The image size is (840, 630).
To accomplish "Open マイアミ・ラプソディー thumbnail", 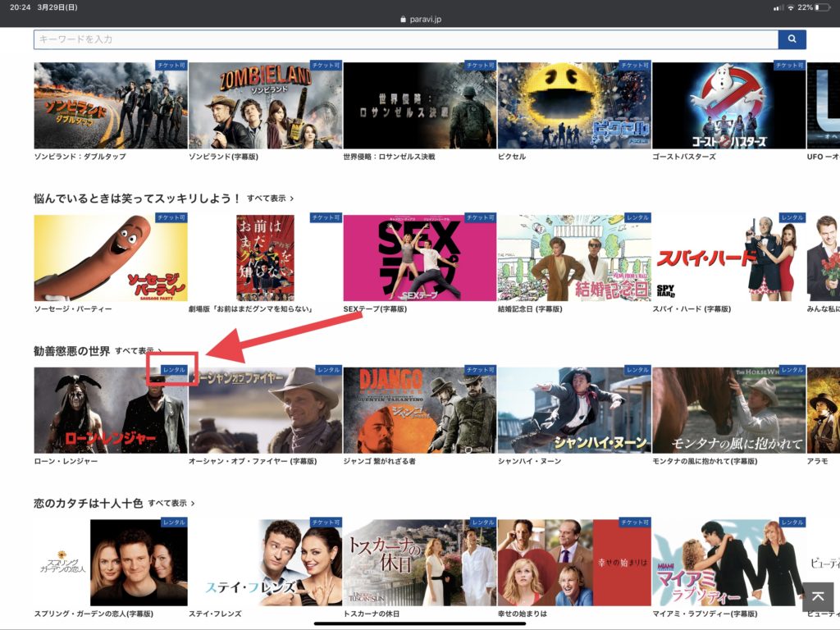I will (729, 563).
